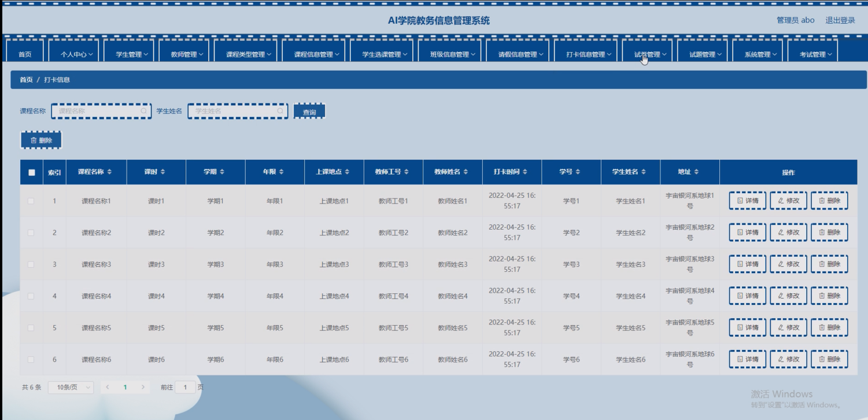
Task: Go to the previous page arrow
Action: tap(108, 387)
